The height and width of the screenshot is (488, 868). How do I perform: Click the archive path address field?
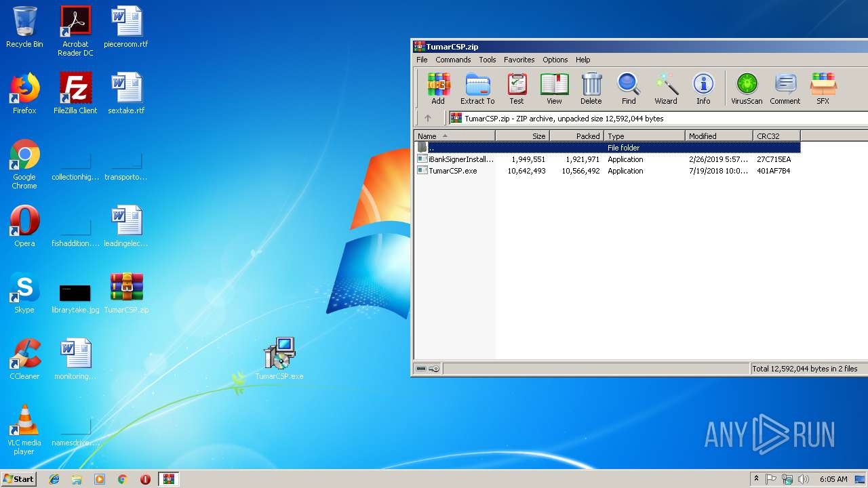click(x=658, y=118)
